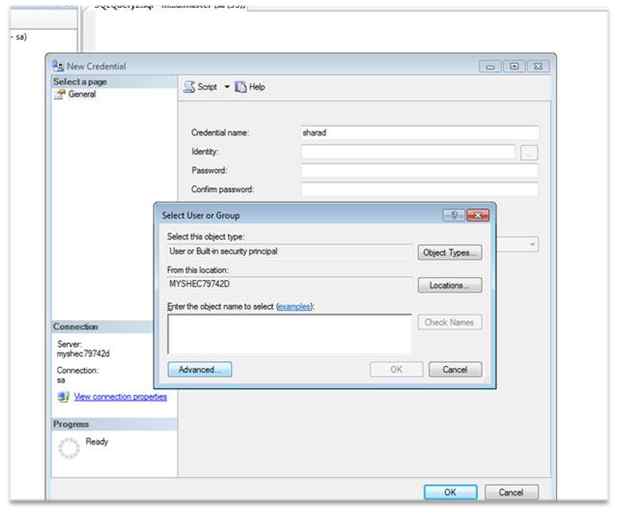Click the Identity text field
The width and height of the screenshot is (618, 514).
pyautogui.click(x=408, y=152)
